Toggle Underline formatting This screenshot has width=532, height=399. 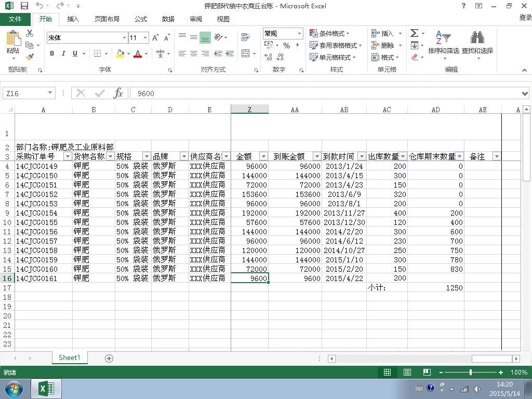pyautogui.click(x=75, y=54)
